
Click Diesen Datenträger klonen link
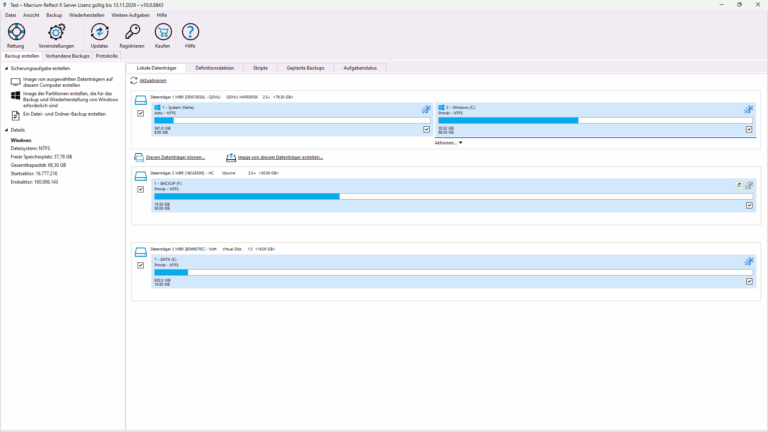(175, 157)
